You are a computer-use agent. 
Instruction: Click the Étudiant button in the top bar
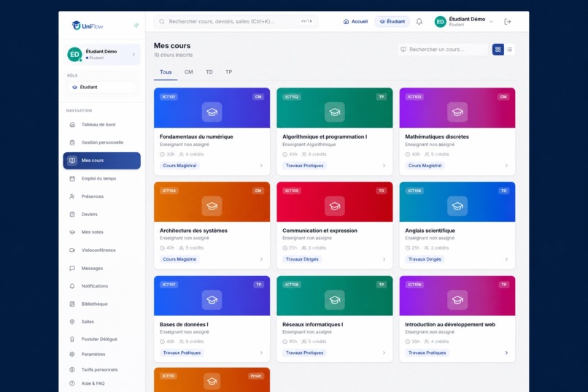point(392,22)
